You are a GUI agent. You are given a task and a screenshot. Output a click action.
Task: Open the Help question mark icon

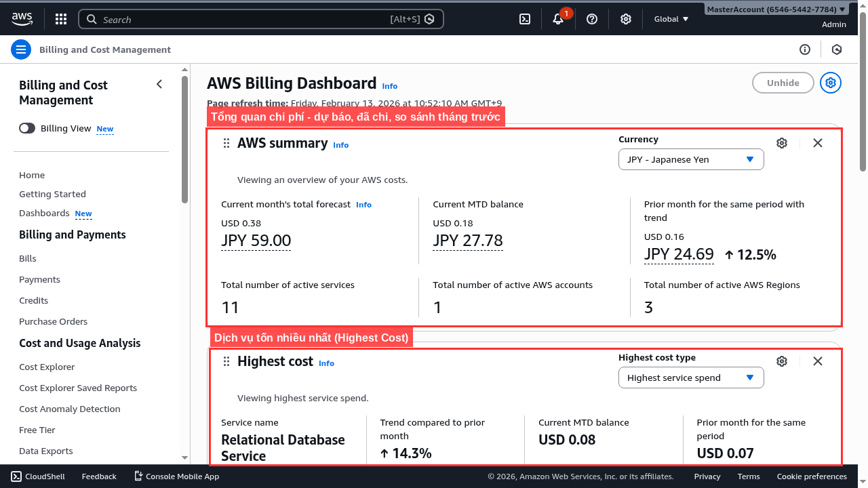click(591, 19)
